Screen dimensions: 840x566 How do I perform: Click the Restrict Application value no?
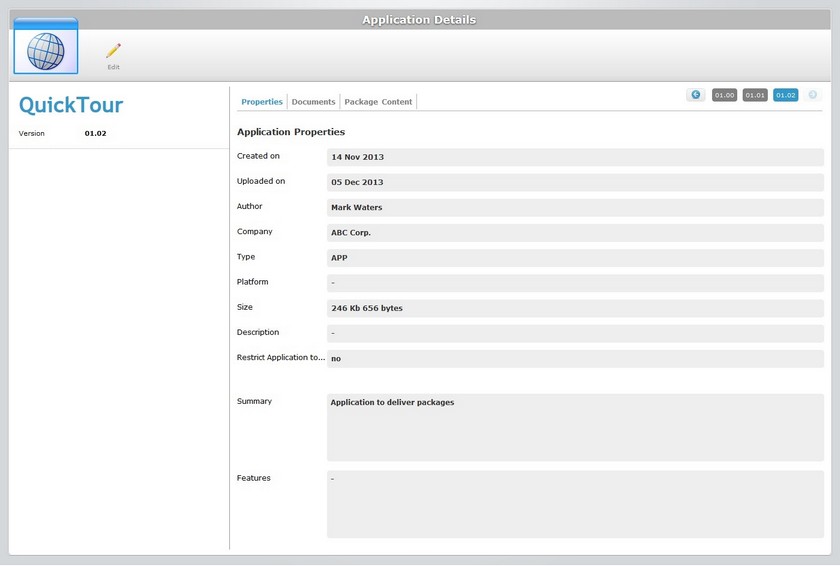tap(575, 358)
